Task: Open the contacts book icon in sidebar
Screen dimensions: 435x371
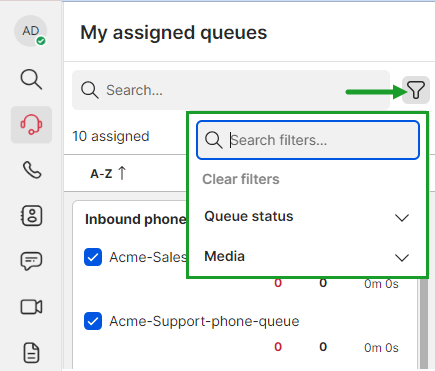Action: pos(32,216)
